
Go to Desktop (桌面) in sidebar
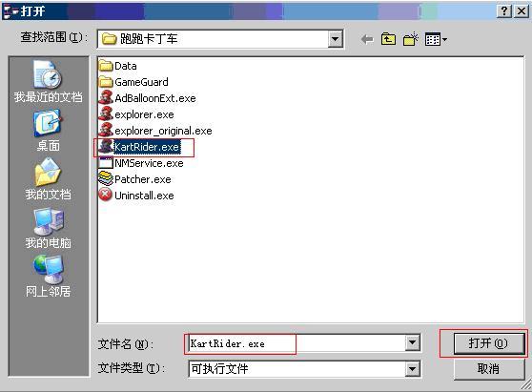point(49,131)
